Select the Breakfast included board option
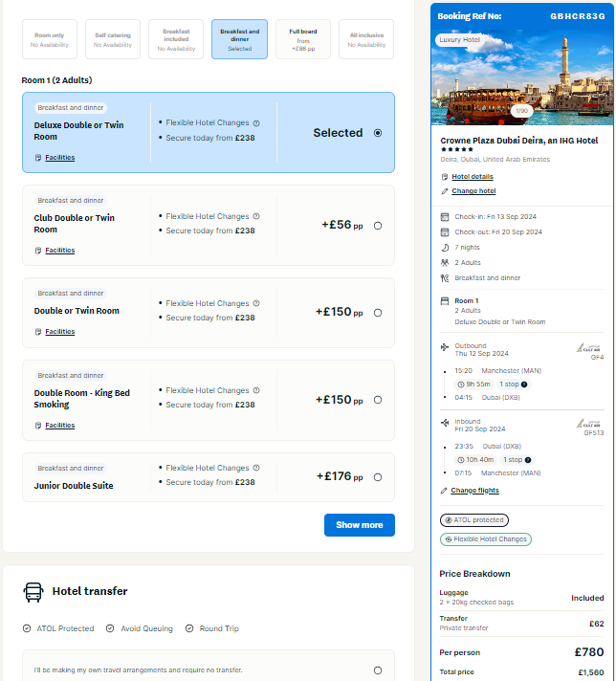 click(176, 39)
